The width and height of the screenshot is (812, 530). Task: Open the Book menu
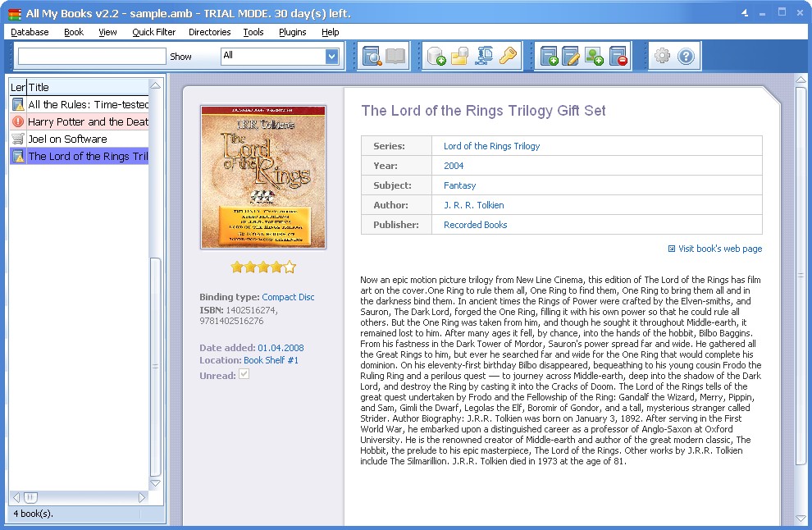point(74,32)
